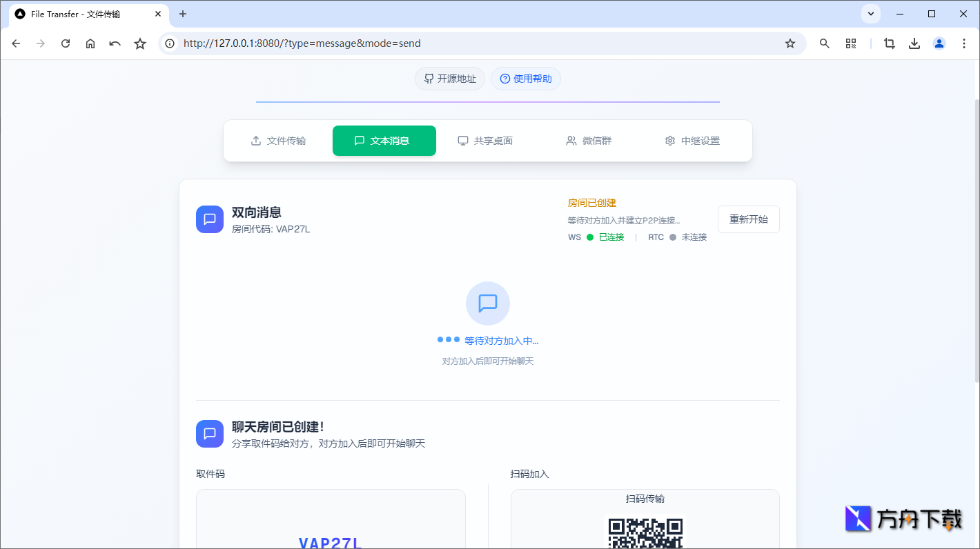Open the tab search dropdown arrow
This screenshot has width=980, height=549.
click(x=870, y=14)
